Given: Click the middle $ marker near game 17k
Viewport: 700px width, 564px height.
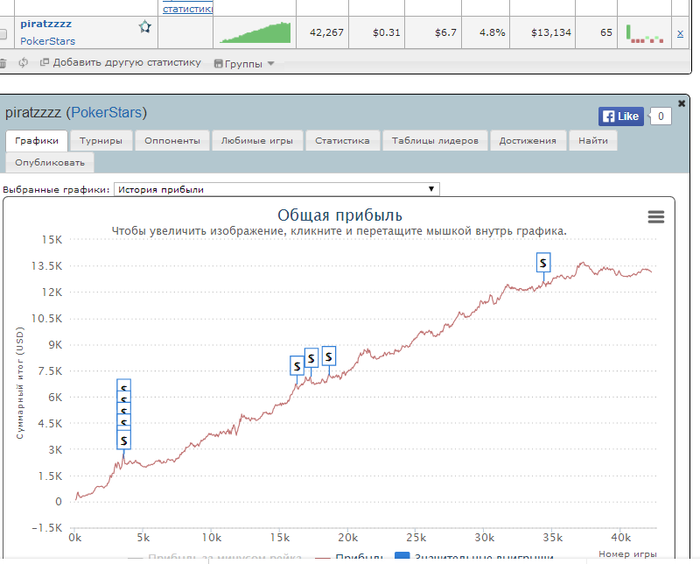Looking at the screenshot, I should (x=311, y=358).
